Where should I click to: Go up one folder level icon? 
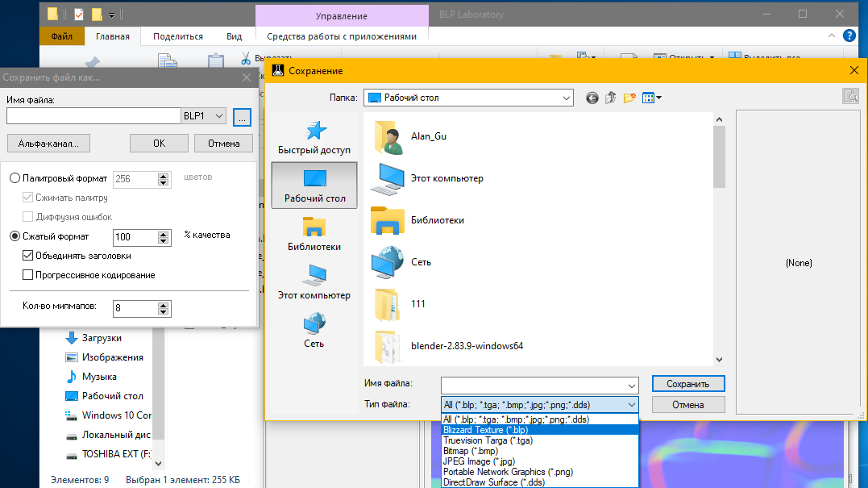click(x=610, y=98)
